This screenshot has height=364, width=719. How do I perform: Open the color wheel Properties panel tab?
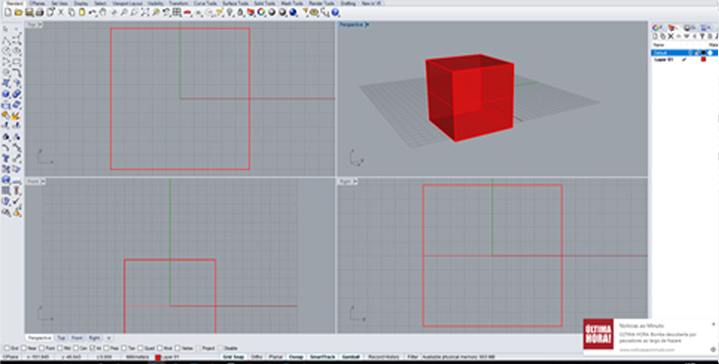point(656,28)
